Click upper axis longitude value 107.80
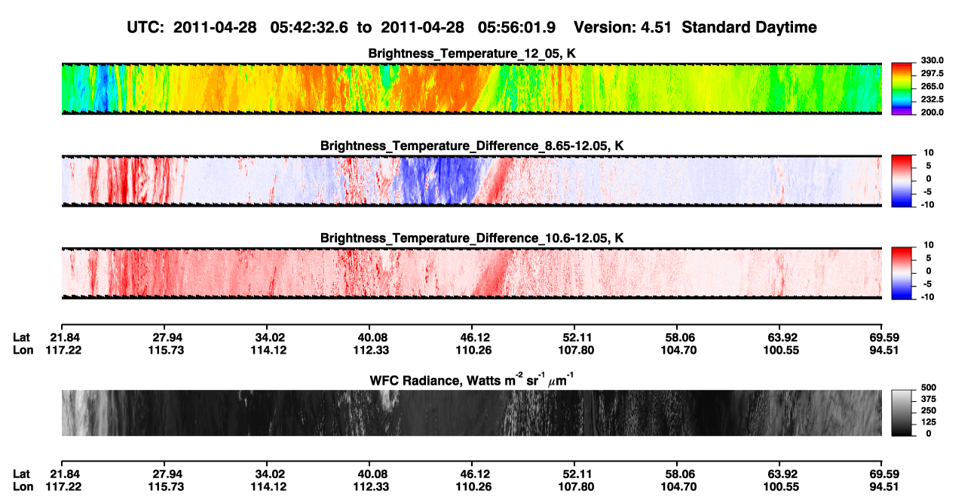980x503 pixels. pos(574,350)
